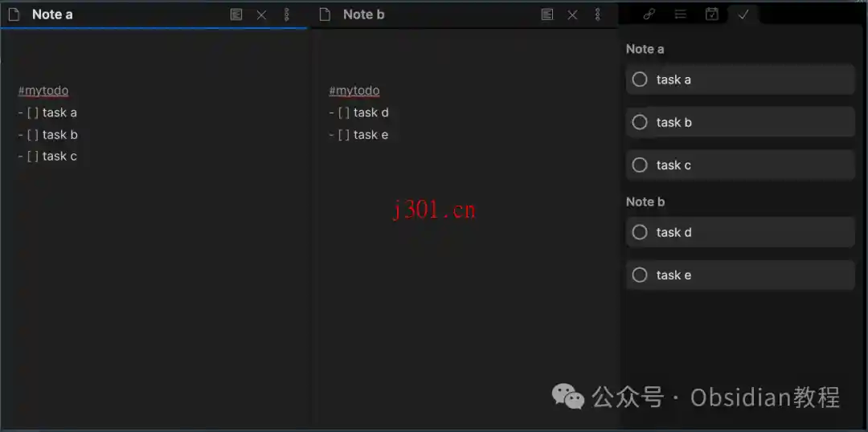This screenshot has height=432, width=868.
Task: Click 'task c' line in Note a editor
Action: 47,157
